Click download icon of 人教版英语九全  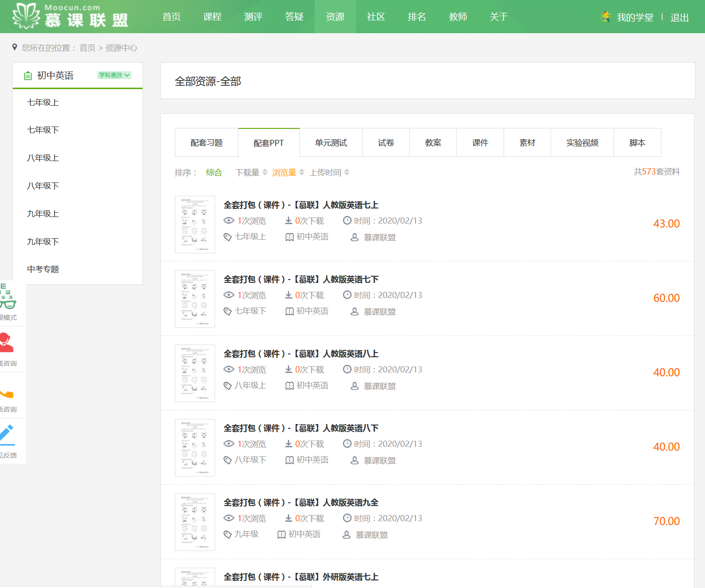289,518
